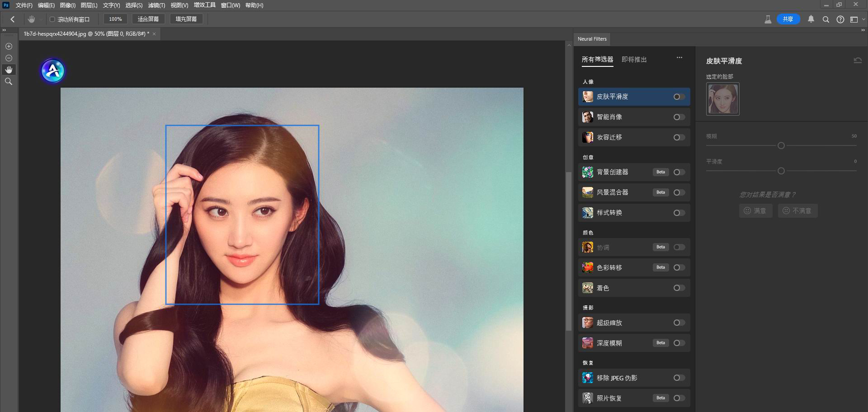Enable scroll all windows checkbox
The height and width of the screenshot is (412, 868).
pyautogui.click(x=52, y=19)
